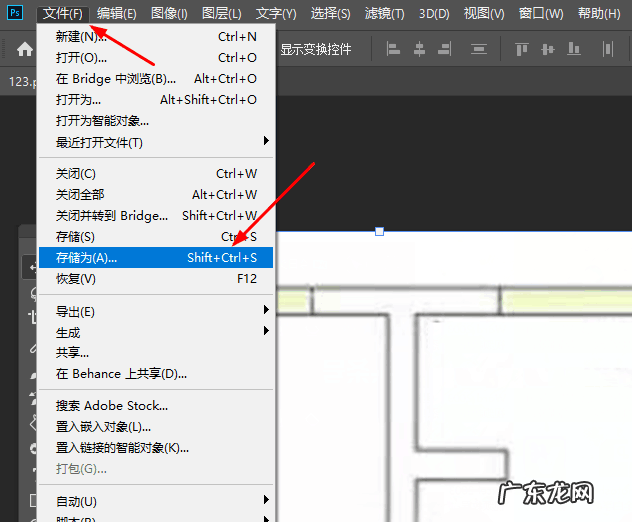Open the 视图(V) menu

pos(484,14)
